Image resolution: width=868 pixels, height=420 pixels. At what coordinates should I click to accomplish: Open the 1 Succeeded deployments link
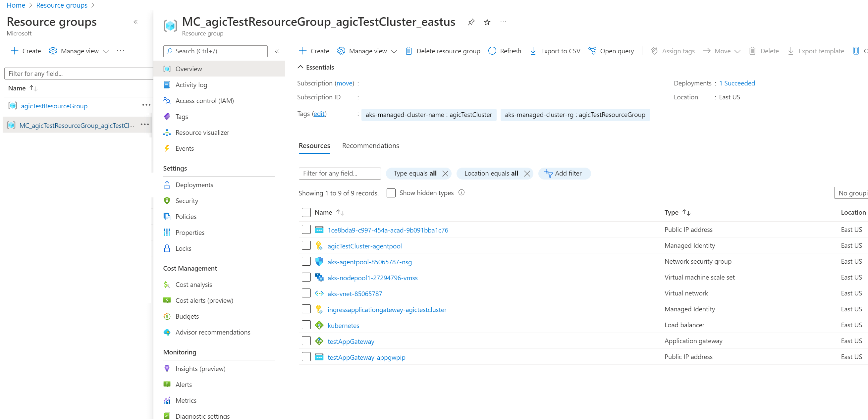pyautogui.click(x=737, y=83)
